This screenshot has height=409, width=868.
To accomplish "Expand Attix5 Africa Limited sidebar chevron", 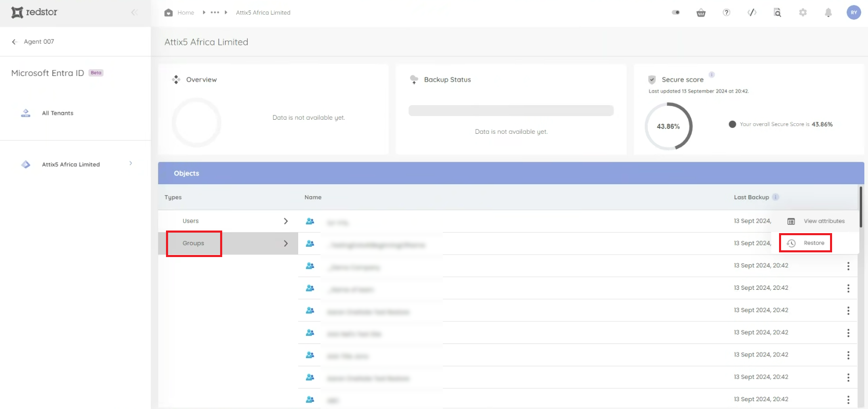I will coord(131,163).
